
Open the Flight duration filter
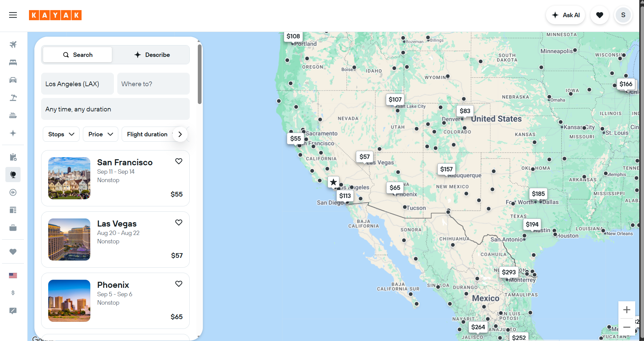click(x=147, y=134)
